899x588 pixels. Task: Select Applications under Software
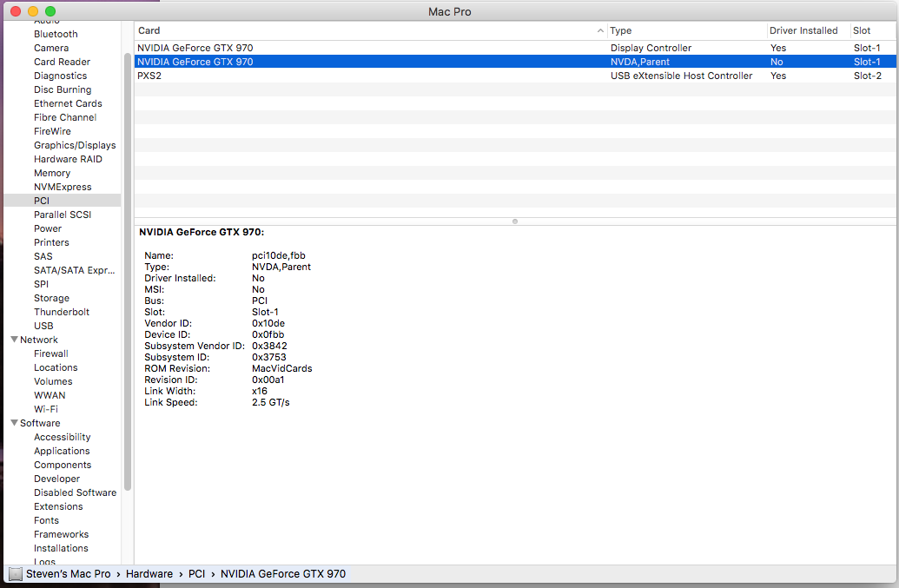point(62,451)
